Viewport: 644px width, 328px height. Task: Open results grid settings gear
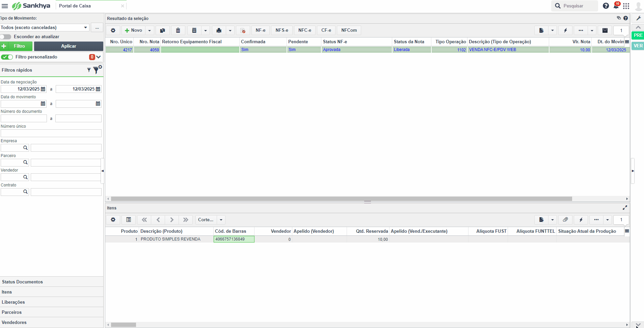pyautogui.click(x=113, y=30)
